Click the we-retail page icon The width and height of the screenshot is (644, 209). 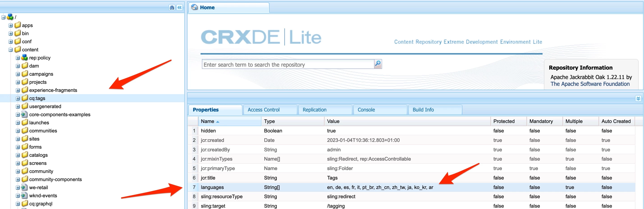25,187
